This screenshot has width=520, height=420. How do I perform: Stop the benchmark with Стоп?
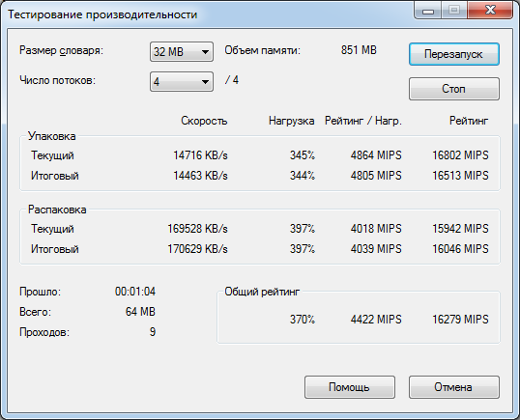coord(454,89)
